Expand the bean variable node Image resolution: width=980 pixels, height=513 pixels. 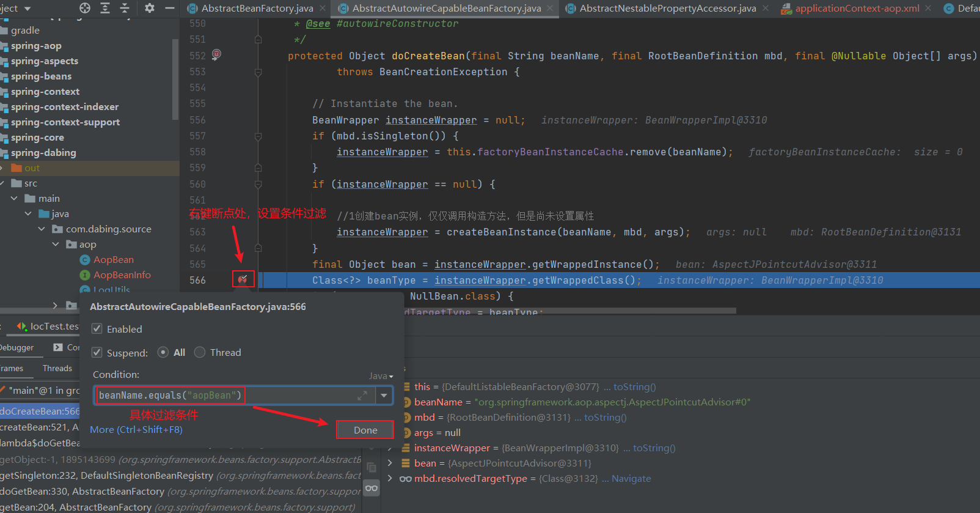[390, 463]
